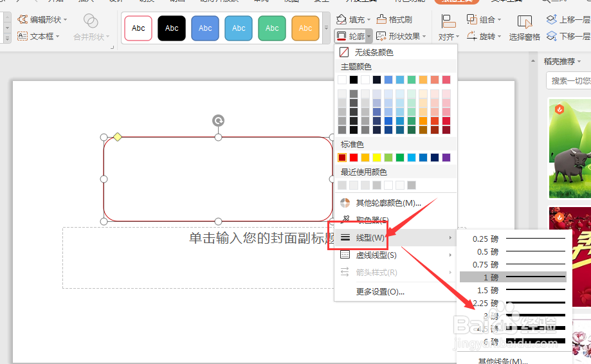The height and width of the screenshot is (364, 591).
Task: Expand the 填充 fill dropdown arrow
Action: click(368, 19)
